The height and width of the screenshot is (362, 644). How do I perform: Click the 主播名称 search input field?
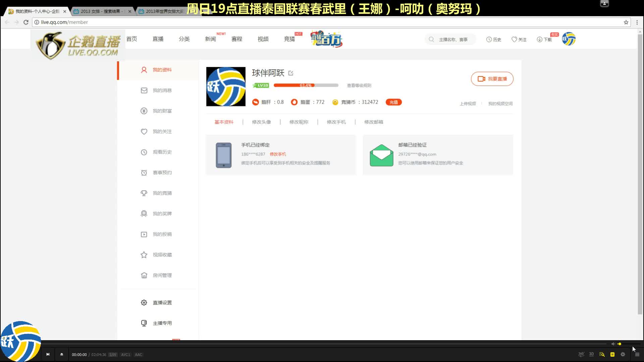click(453, 40)
